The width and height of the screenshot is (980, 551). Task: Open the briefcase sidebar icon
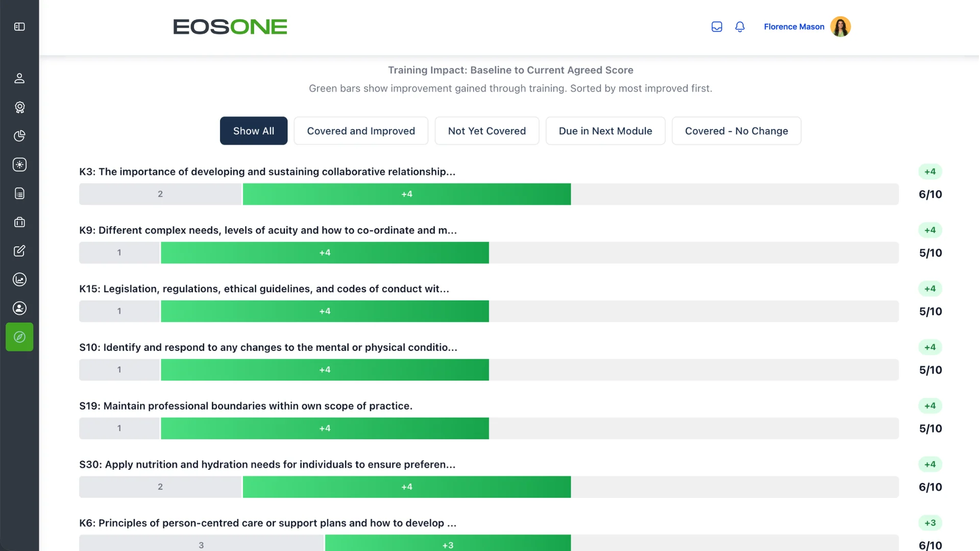tap(19, 222)
